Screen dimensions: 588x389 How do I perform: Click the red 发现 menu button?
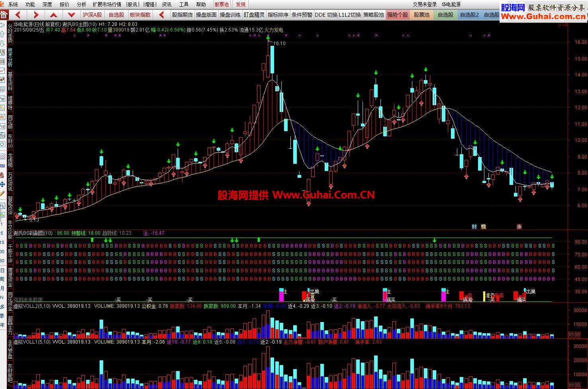(241, 4)
